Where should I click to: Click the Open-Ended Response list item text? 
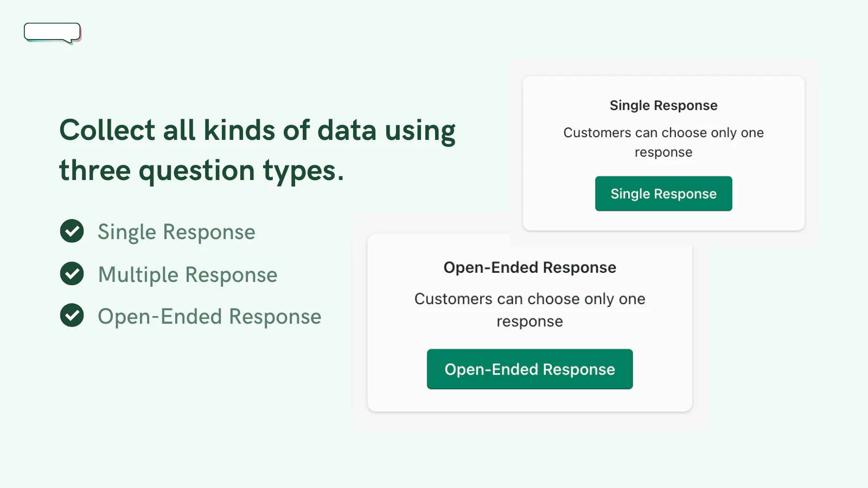[x=209, y=317]
